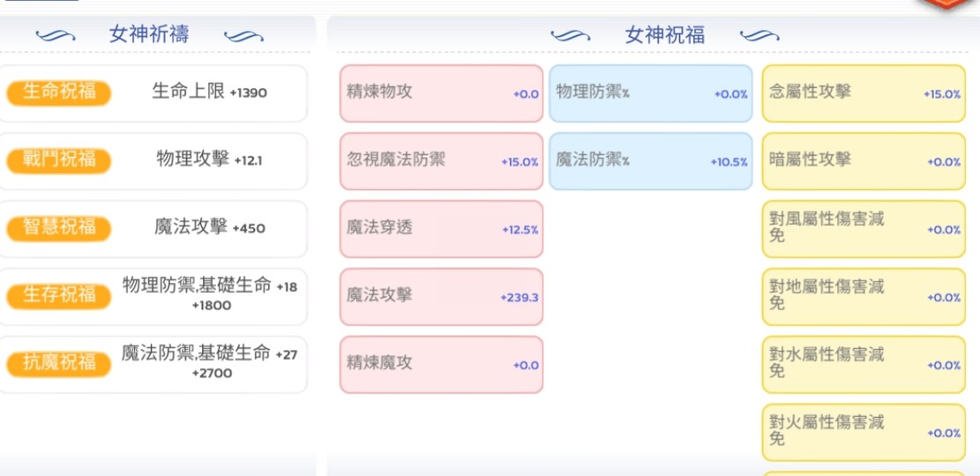Tap the 精煉魔攻 blessing card
Screen dimensions: 980x476
[x=441, y=365]
